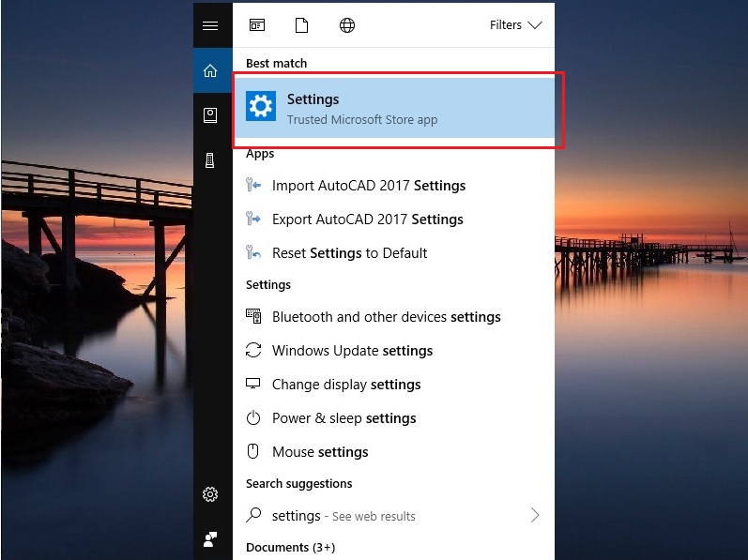Filter results by Web globe icon
The image size is (748, 560).
(347, 25)
